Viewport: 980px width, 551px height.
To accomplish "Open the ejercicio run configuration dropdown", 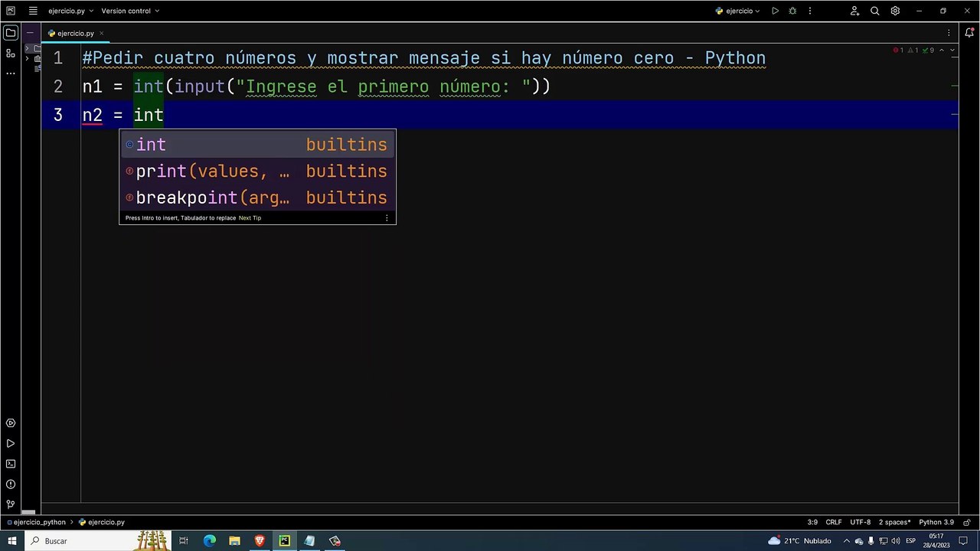I will 737,11.
